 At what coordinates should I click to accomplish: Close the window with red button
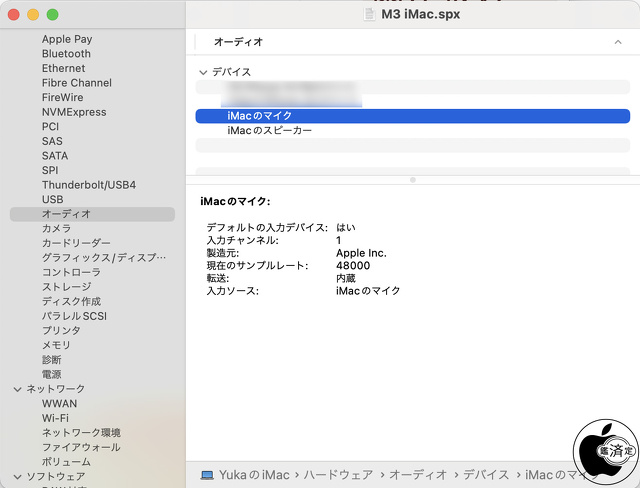point(14,15)
